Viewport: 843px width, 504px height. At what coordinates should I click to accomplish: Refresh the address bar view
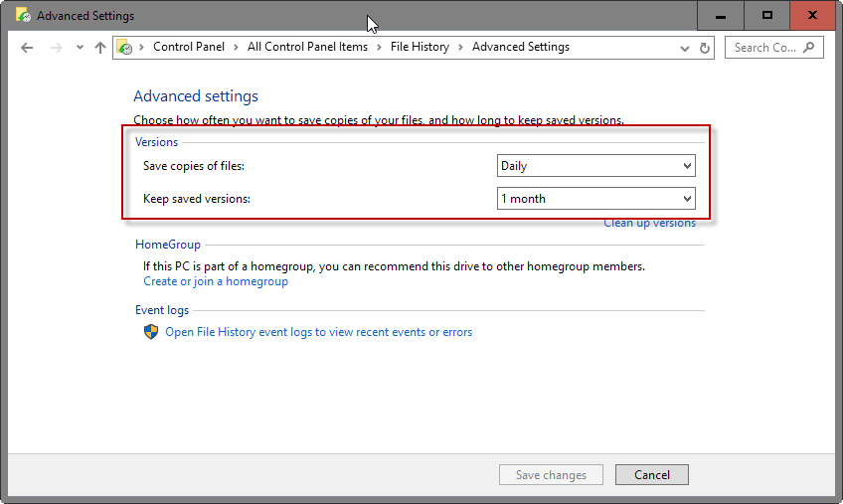tap(704, 48)
